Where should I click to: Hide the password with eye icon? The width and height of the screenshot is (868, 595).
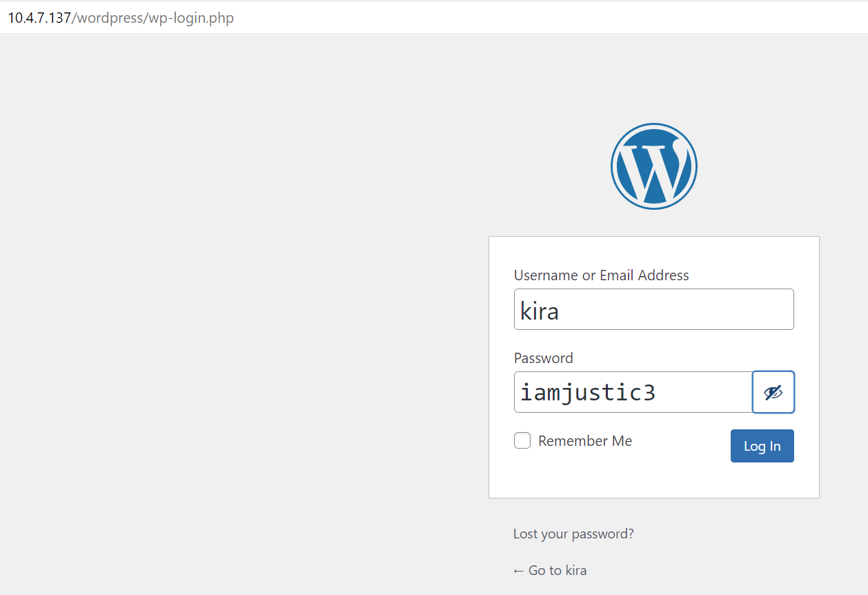(773, 392)
